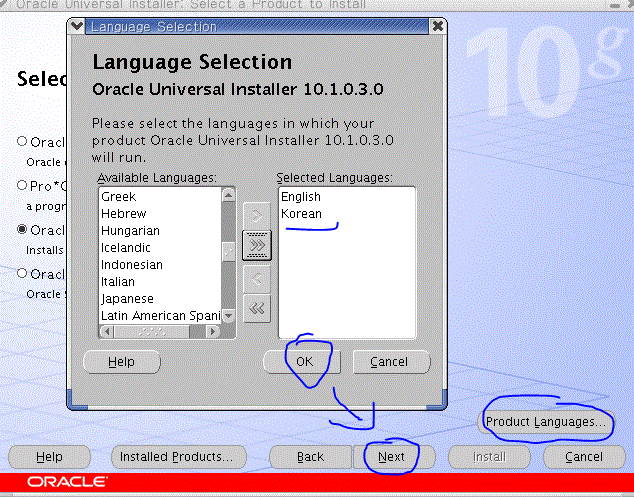634x497 pixels.
Task: Open Help in the main installer window
Action: 49,457
